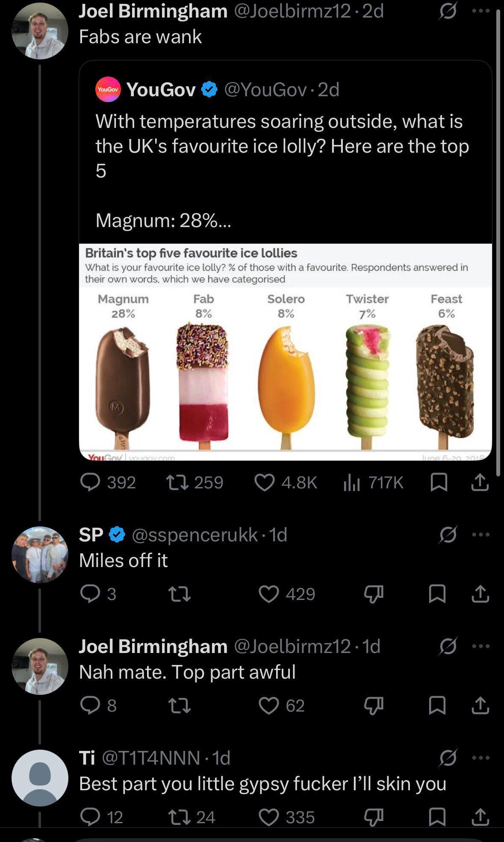Open the Grok slash icon on SP's reply
Image resolution: width=504 pixels, height=842 pixels.
448,535
